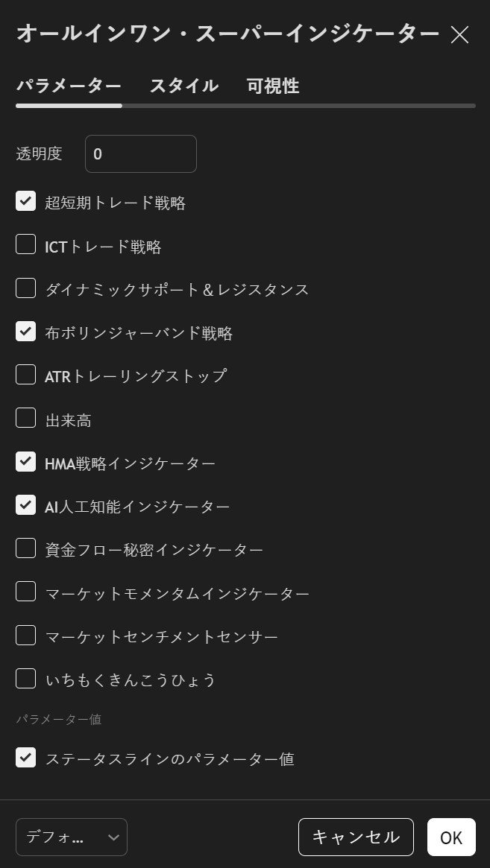The height and width of the screenshot is (868, 490).
Task: Close the indicator settings dialog
Action: (x=459, y=34)
